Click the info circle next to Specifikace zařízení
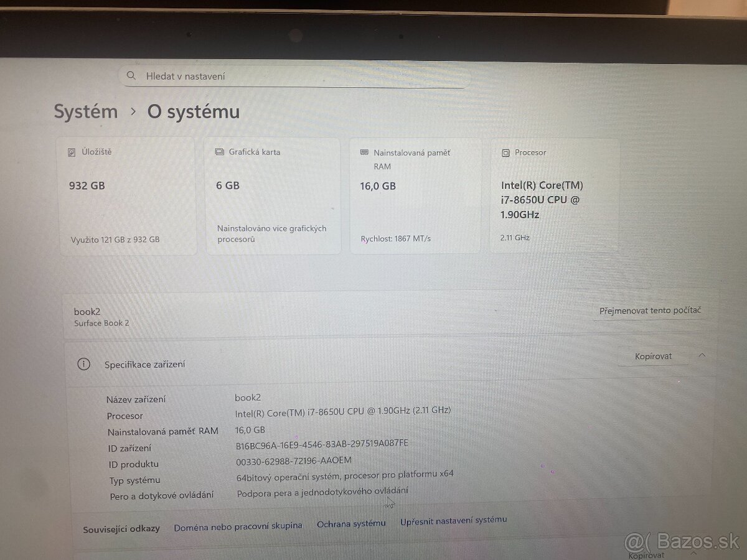 tap(84, 364)
